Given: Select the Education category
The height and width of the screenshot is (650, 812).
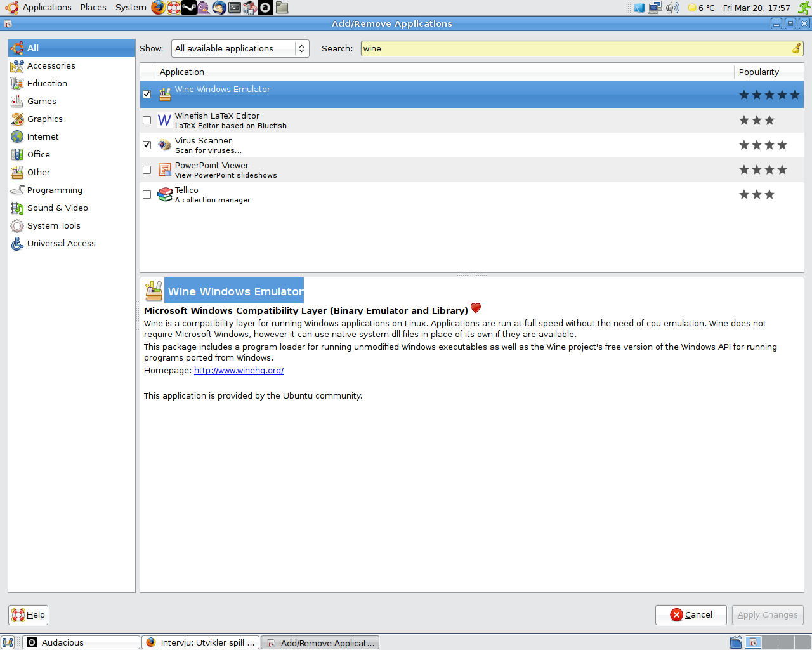Looking at the screenshot, I should click(x=72, y=83).
